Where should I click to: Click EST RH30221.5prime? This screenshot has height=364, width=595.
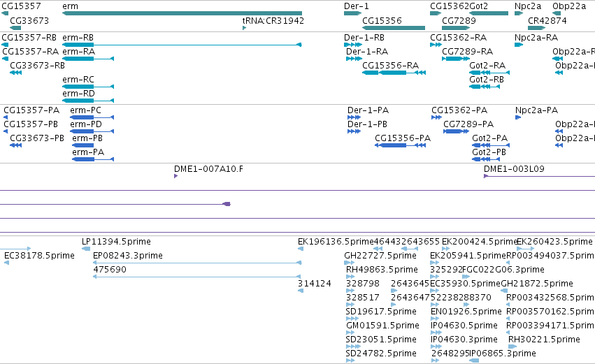click(x=544, y=340)
